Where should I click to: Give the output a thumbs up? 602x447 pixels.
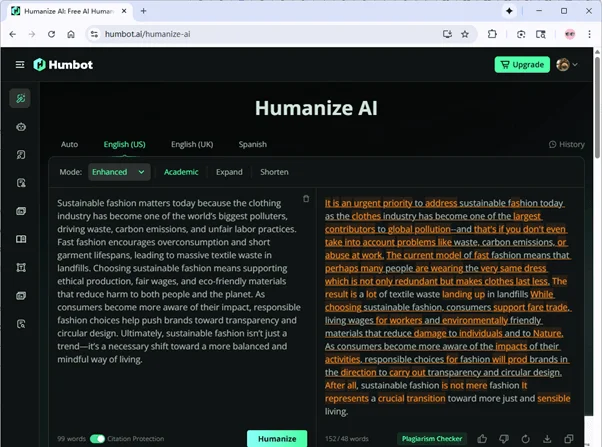pos(482,438)
